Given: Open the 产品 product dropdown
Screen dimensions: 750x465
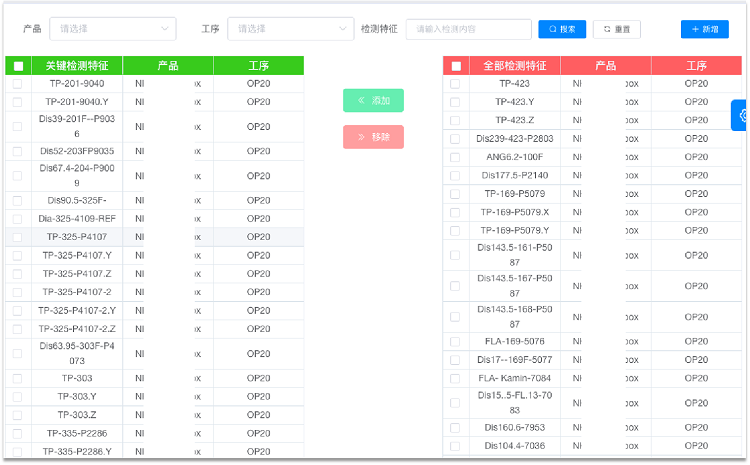Looking at the screenshot, I should (113, 30).
